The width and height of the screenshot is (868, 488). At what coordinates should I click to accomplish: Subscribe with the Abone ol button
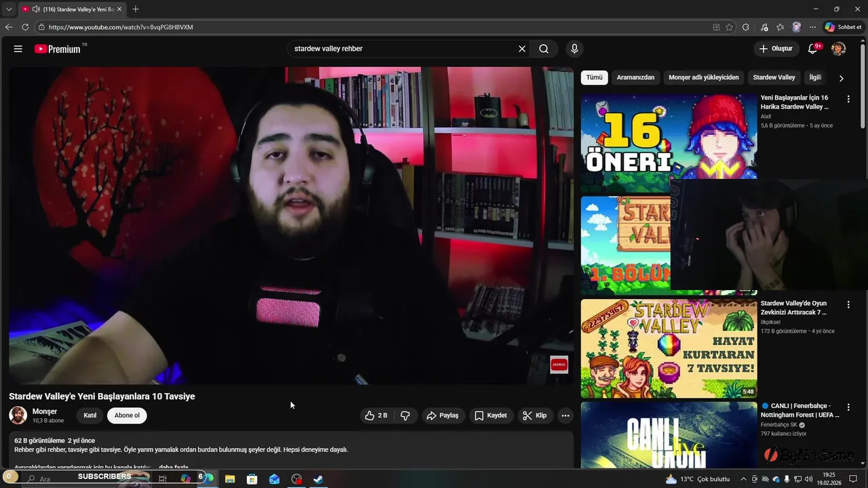pyautogui.click(x=127, y=415)
